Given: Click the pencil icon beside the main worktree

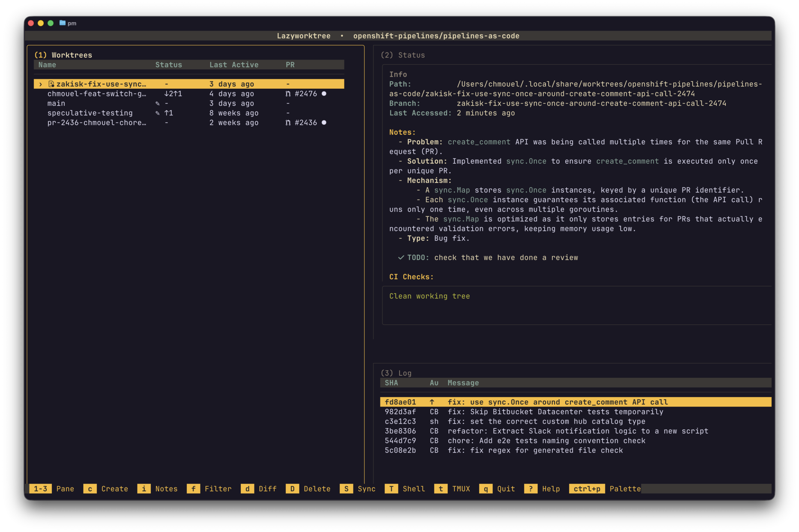Looking at the screenshot, I should [x=158, y=103].
